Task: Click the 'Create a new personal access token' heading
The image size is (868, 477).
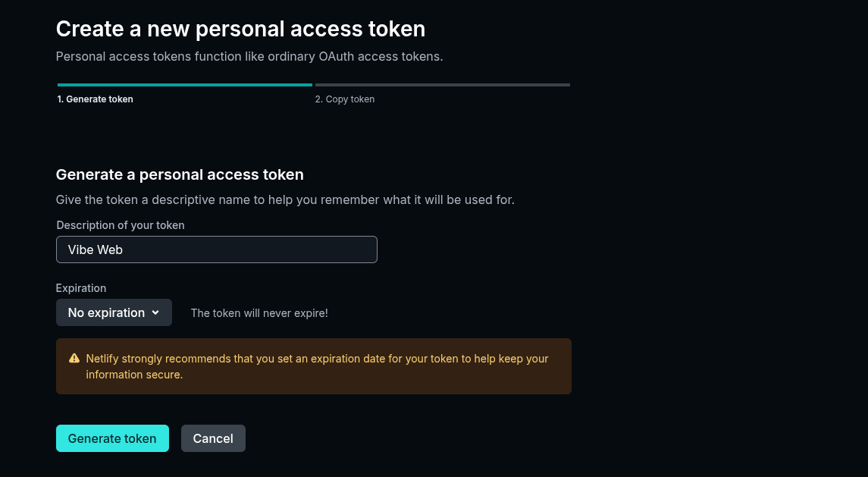Action: [240, 30]
